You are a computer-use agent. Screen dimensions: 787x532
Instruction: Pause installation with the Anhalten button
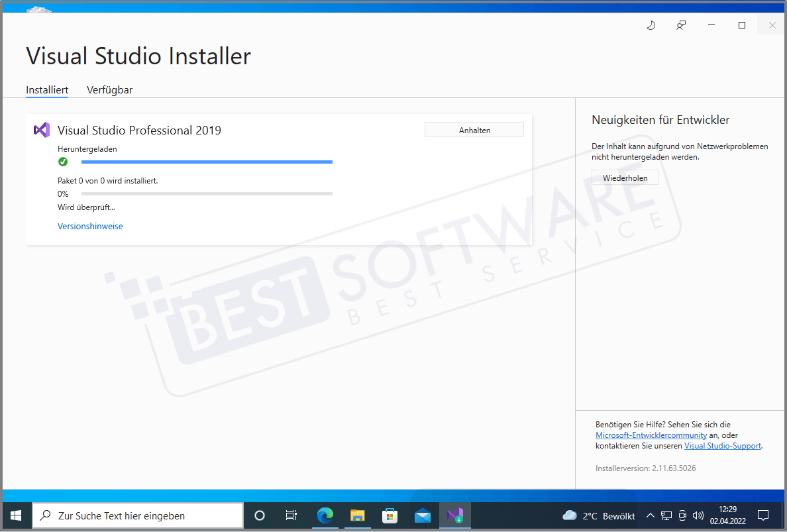474,129
